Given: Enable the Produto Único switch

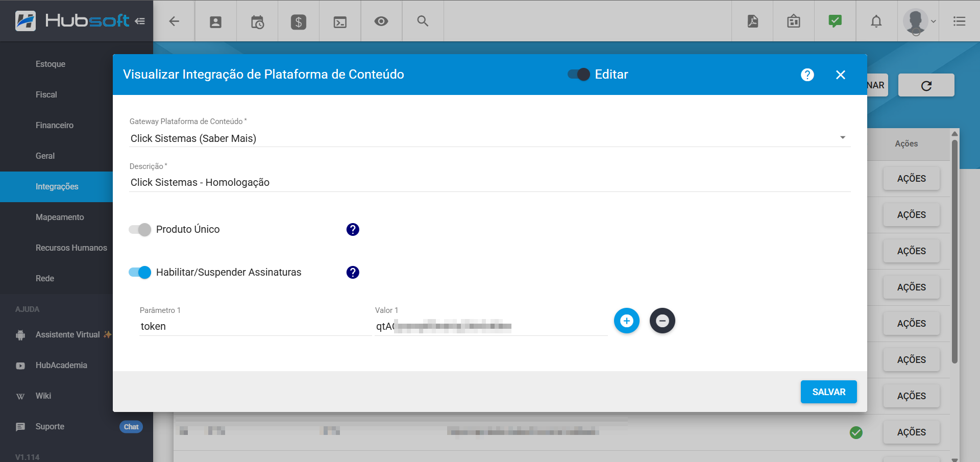Looking at the screenshot, I should pyautogui.click(x=140, y=229).
